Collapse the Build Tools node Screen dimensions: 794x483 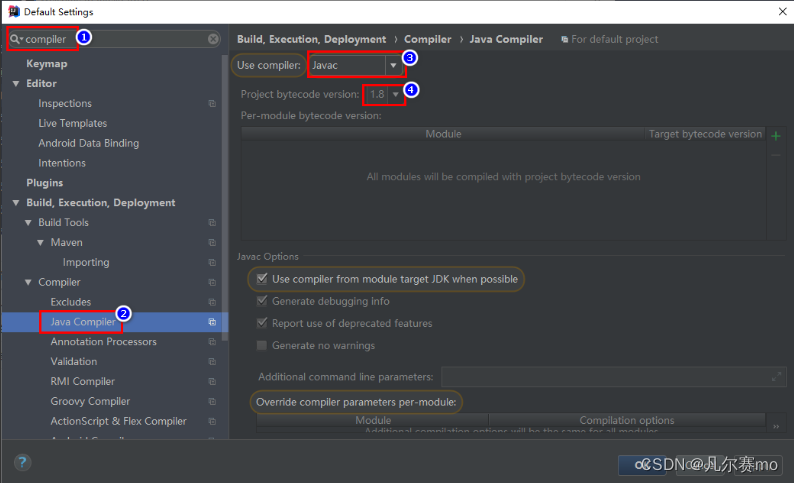pyautogui.click(x=28, y=222)
